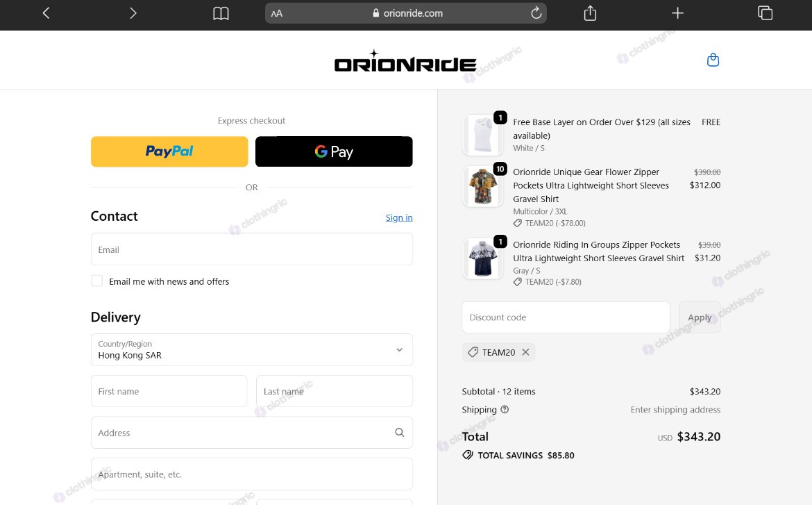Click the Free Base Layer product thumbnail
This screenshot has height=505, width=812.
pos(482,135)
